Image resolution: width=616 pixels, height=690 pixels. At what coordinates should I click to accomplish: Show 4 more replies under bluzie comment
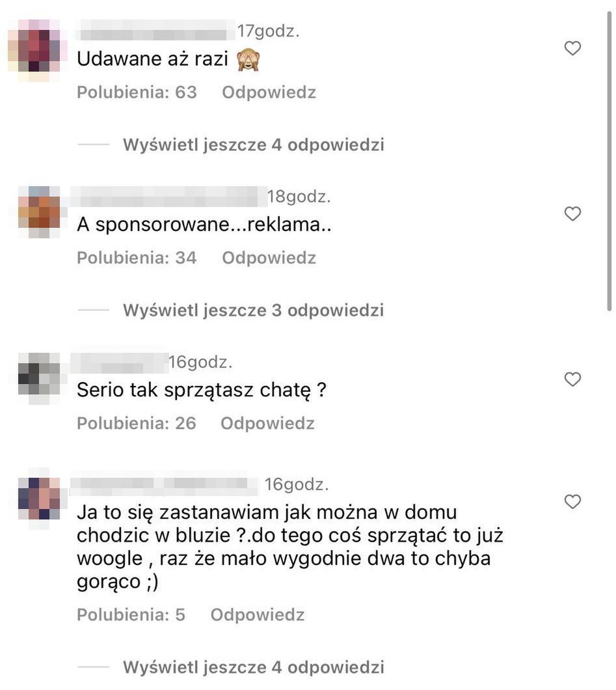tap(254, 667)
